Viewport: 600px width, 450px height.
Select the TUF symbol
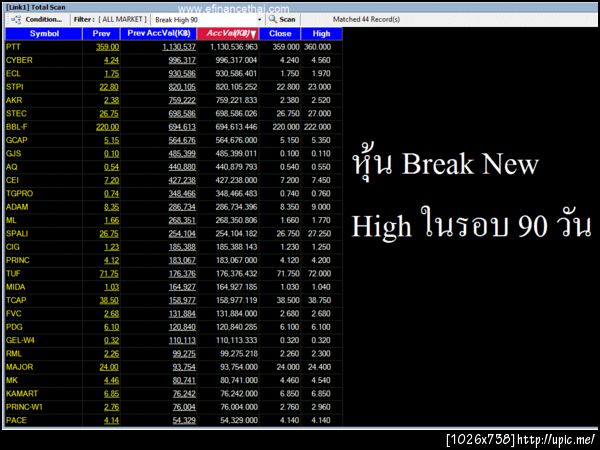coord(13,274)
